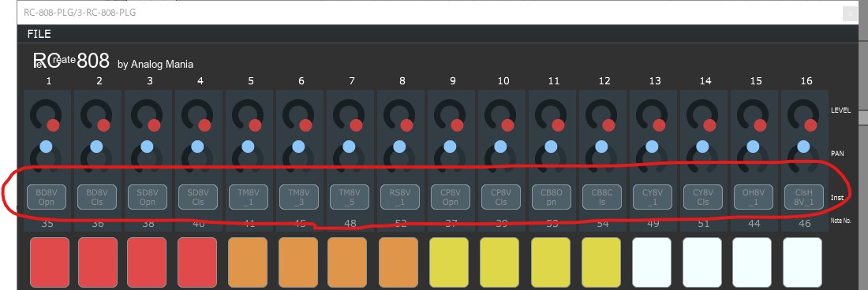
Task: Open the FILE menu
Action: 39,34
